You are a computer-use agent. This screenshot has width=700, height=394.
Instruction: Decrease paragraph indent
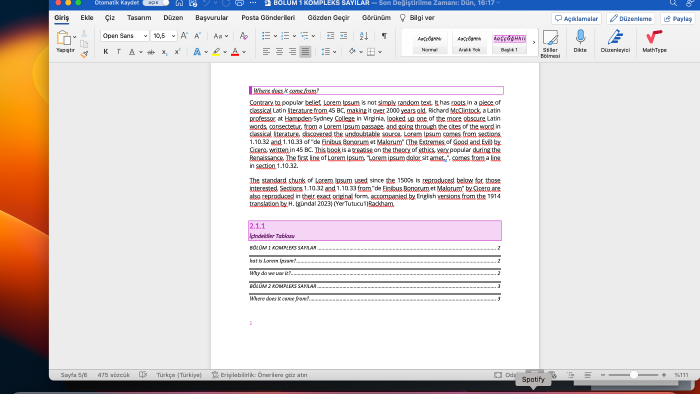pos(330,36)
